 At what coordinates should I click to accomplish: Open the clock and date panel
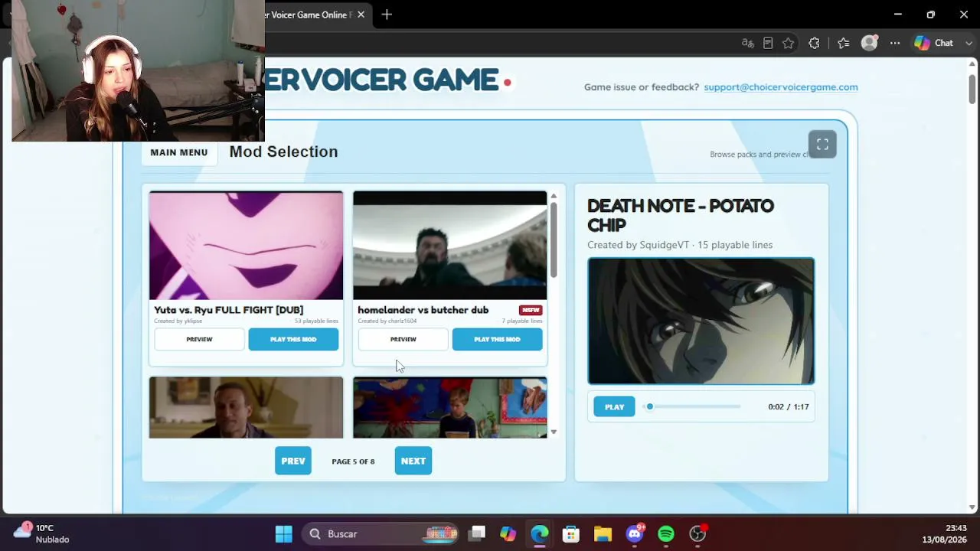[x=944, y=533]
